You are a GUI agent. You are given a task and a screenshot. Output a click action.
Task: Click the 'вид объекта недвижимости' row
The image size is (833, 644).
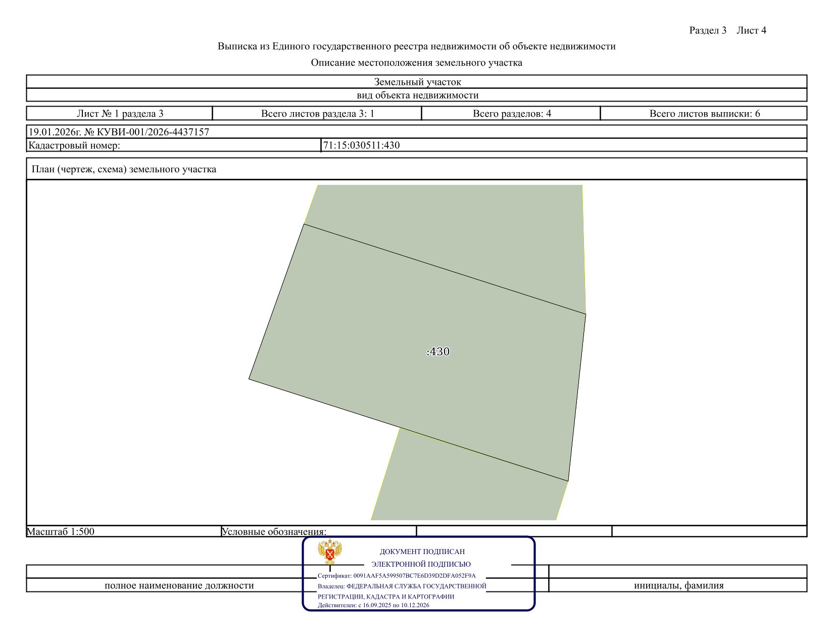pos(416,95)
